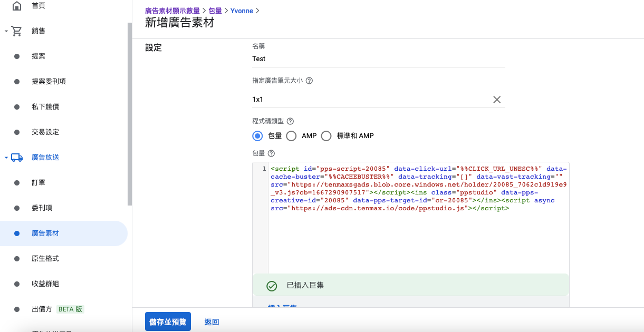Open help for 程式碼類型
The image size is (644, 332).
pyautogui.click(x=290, y=121)
